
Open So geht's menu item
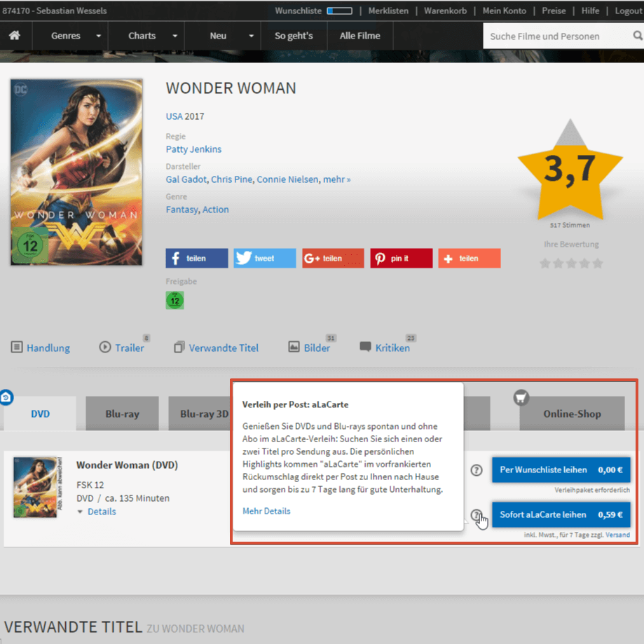294,36
